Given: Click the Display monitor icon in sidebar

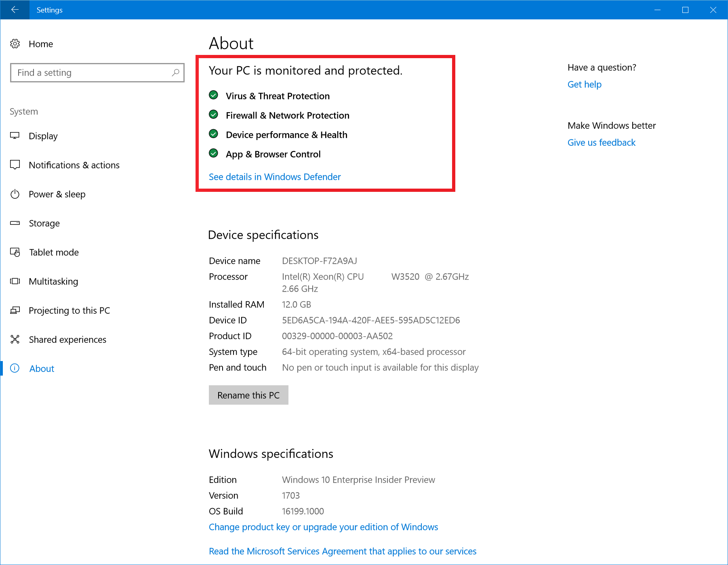Looking at the screenshot, I should tap(15, 136).
